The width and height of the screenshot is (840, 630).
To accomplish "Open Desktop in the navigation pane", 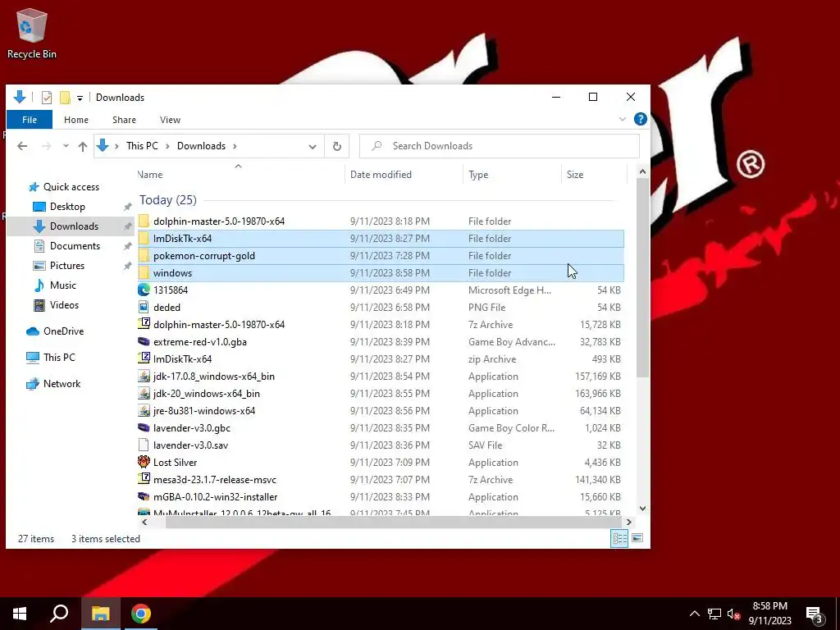I will click(67, 206).
